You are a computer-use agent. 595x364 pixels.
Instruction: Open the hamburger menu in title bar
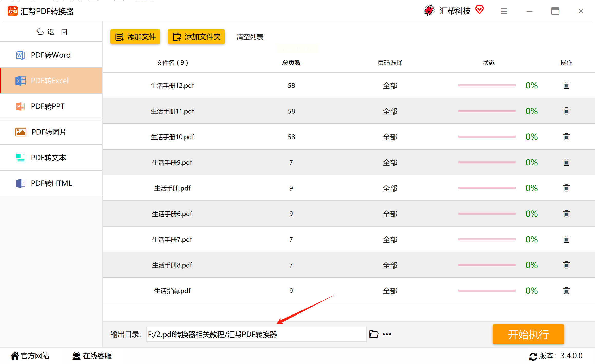504,11
